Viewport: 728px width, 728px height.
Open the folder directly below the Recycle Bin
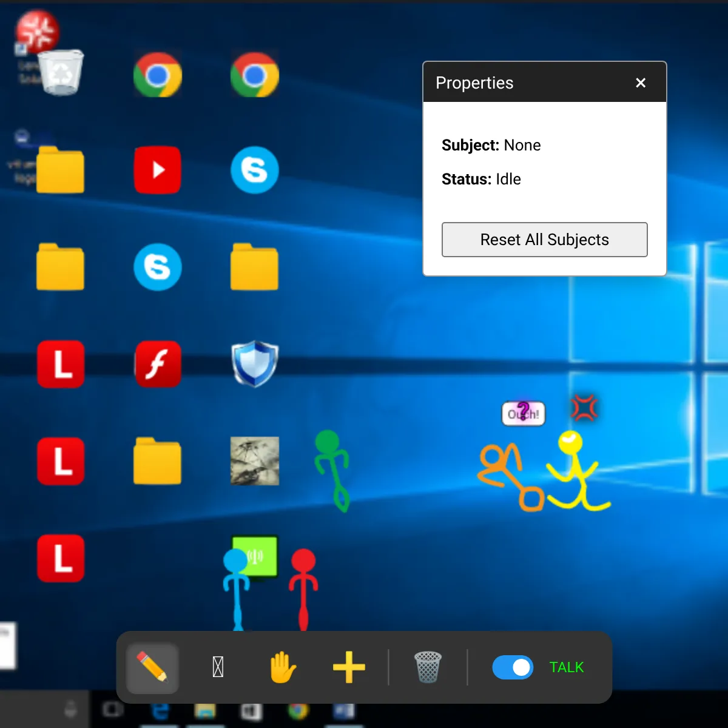[x=61, y=170]
